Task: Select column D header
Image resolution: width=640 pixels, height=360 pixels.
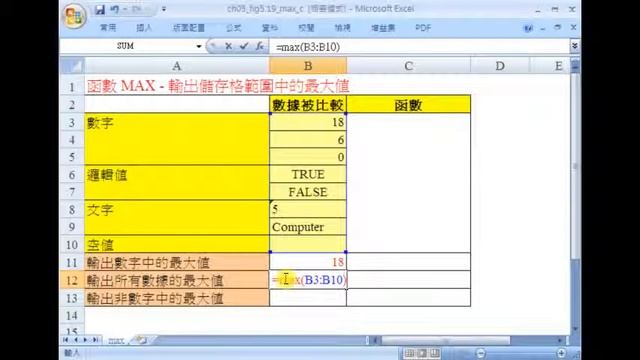Action: tap(500, 66)
